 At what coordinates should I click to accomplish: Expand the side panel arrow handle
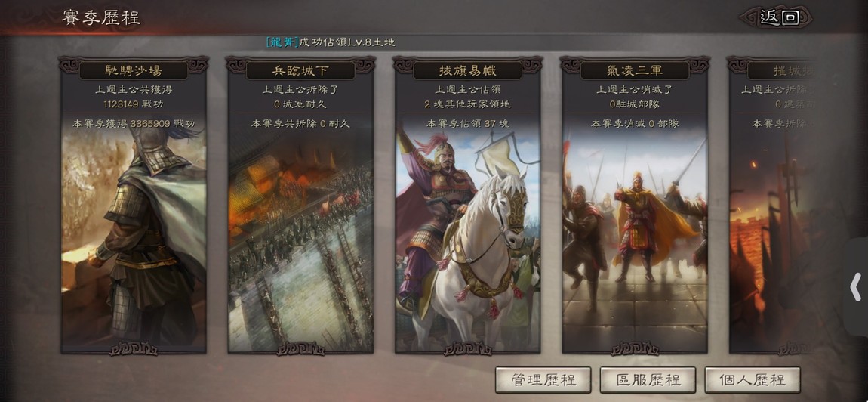click(856, 287)
